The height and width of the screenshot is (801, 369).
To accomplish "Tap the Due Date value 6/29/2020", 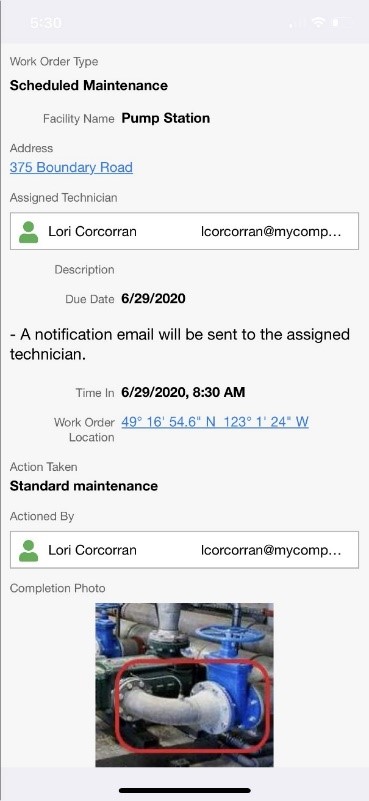I will pyautogui.click(x=153, y=299).
